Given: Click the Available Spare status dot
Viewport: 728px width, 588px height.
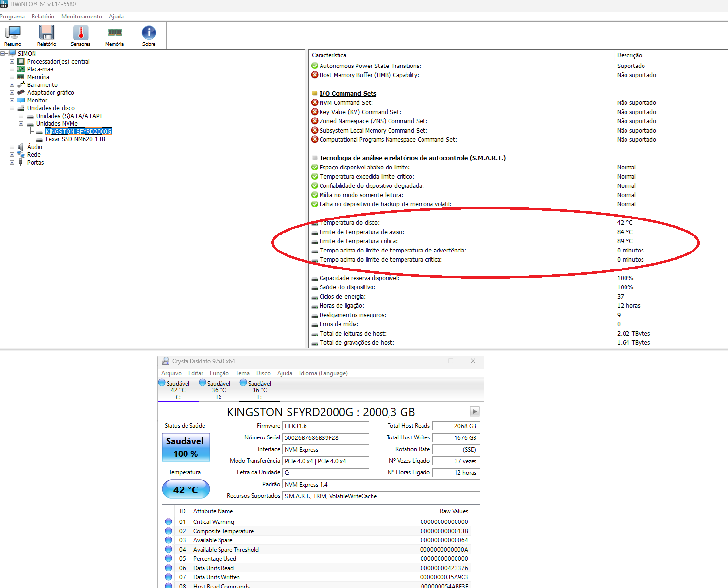Looking at the screenshot, I should point(169,540).
